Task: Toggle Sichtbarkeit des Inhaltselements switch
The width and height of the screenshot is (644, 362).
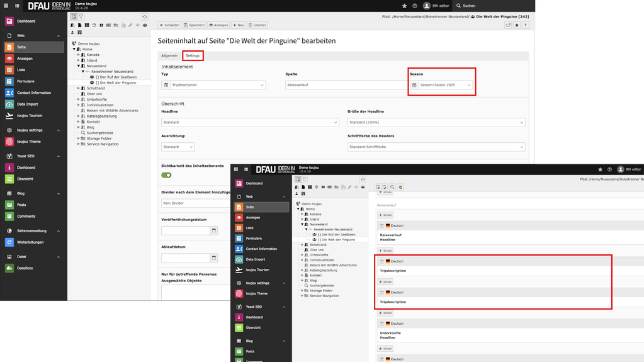Action: pos(166,175)
